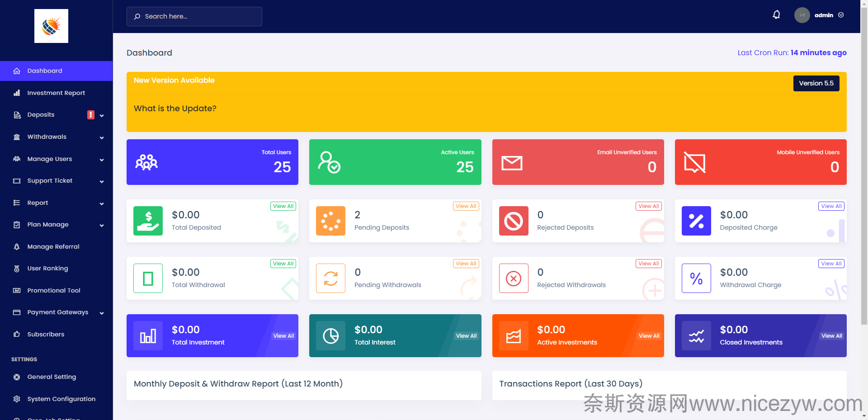Click the Rejected Withdrawals cross icon
The width and height of the screenshot is (868, 420).
point(514,278)
